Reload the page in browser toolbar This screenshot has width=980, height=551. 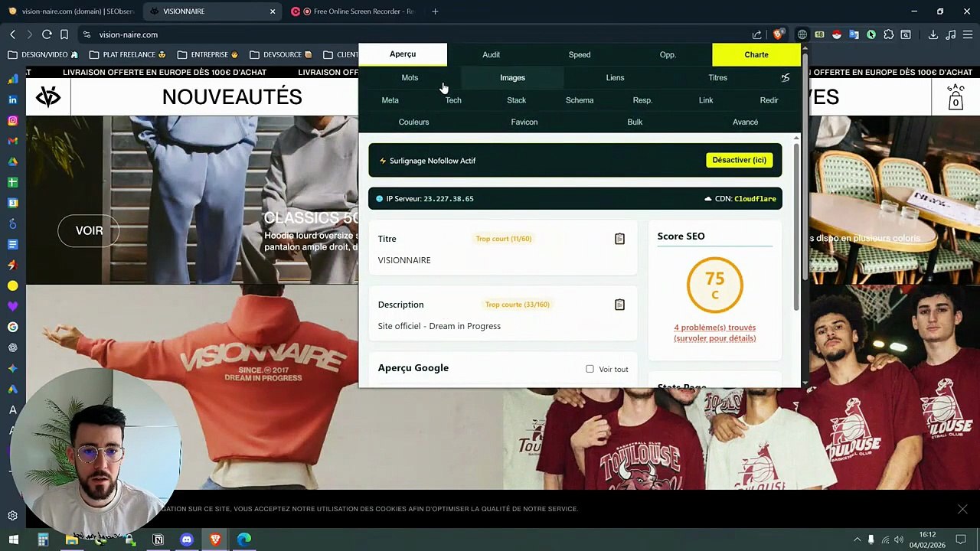click(47, 34)
